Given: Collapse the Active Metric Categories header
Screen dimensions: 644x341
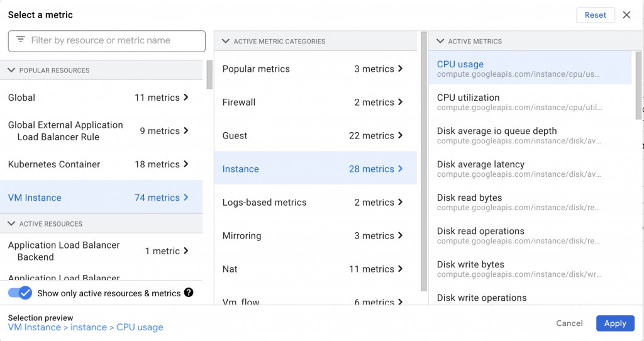Looking at the screenshot, I should [226, 42].
